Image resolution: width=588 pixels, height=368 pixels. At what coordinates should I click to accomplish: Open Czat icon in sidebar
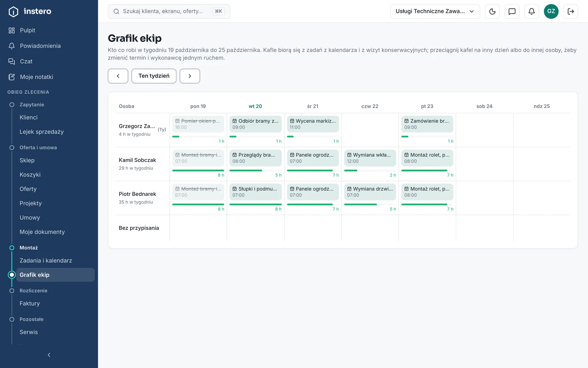click(x=12, y=61)
